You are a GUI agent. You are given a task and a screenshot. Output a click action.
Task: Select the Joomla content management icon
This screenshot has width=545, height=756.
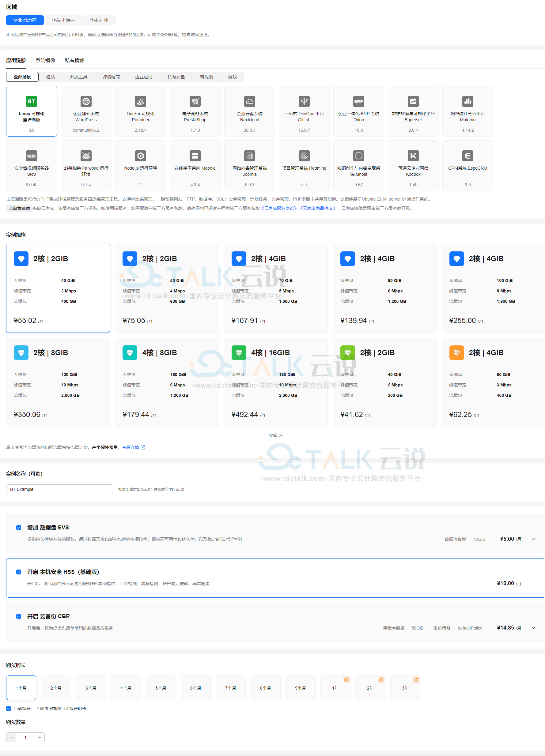click(249, 156)
